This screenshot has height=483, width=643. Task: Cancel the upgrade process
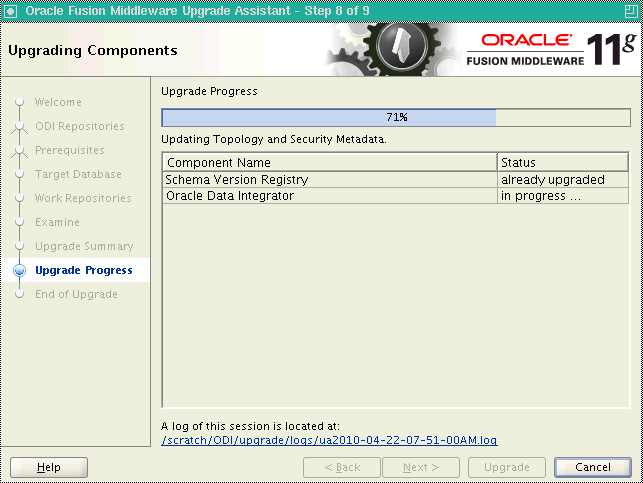tap(593, 467)
